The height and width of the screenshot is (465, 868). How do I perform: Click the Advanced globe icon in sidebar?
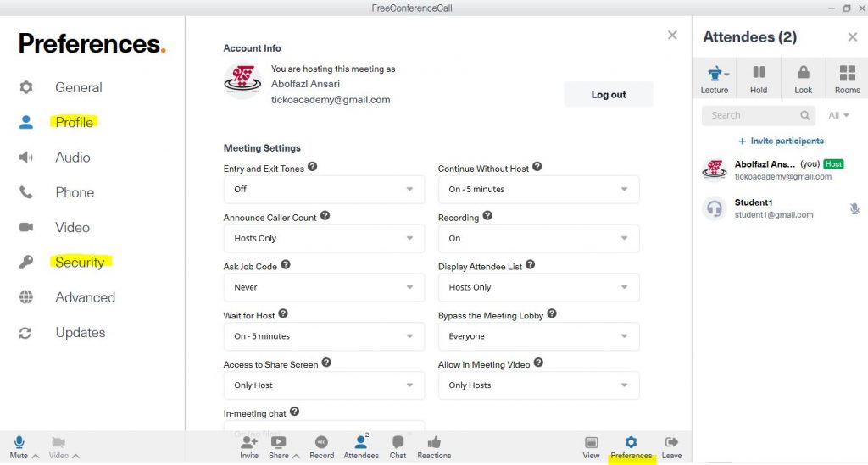coord(26,297)
